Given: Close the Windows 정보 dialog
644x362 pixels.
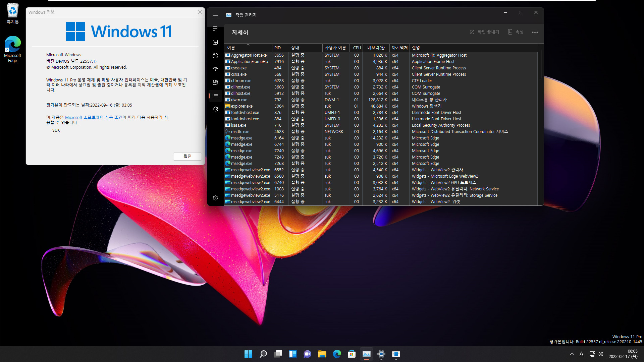Looking at the screenshot, I should [200, 12].
